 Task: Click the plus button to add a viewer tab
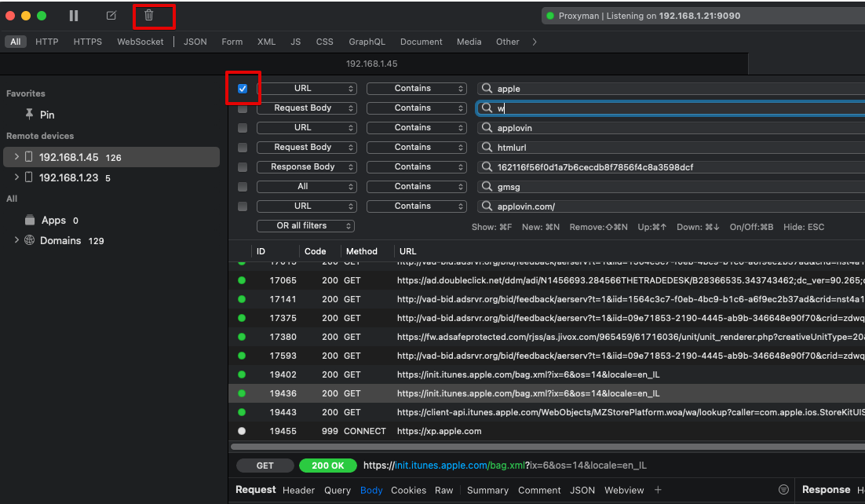click(657, 490)
